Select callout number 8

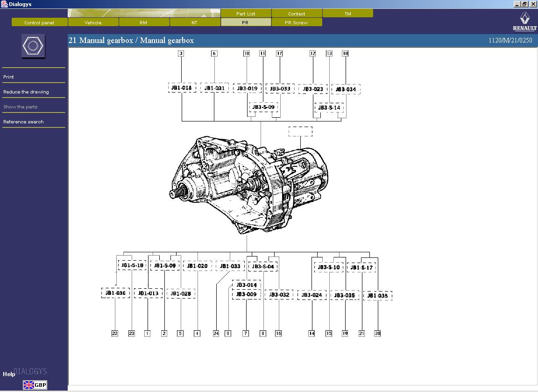pos(263,333)
